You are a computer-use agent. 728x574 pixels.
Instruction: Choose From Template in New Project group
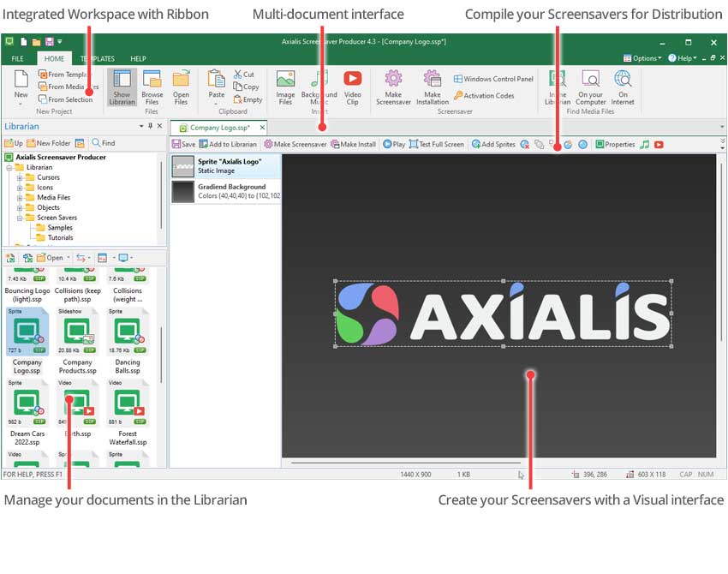(64, 75)
